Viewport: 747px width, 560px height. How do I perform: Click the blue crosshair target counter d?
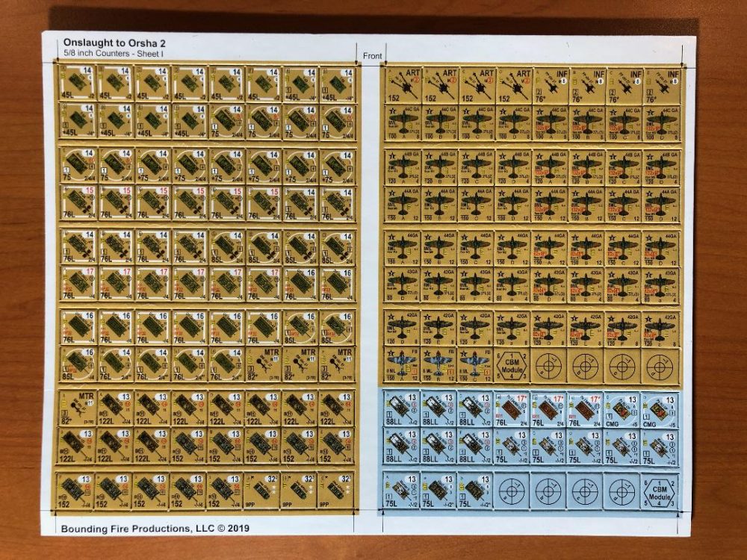pyautogui.click(x=622, y=491)
